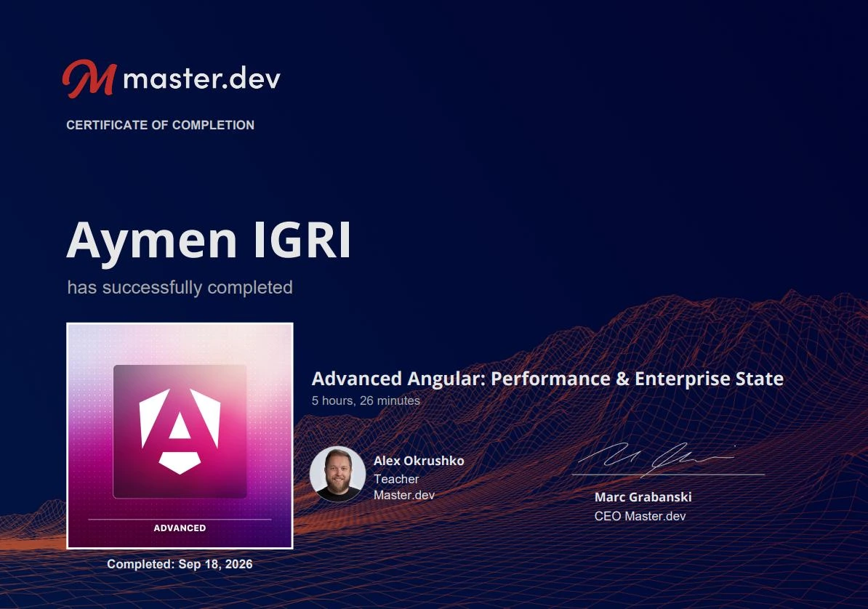Click the handwritten CEO signature

click(659, 459)
